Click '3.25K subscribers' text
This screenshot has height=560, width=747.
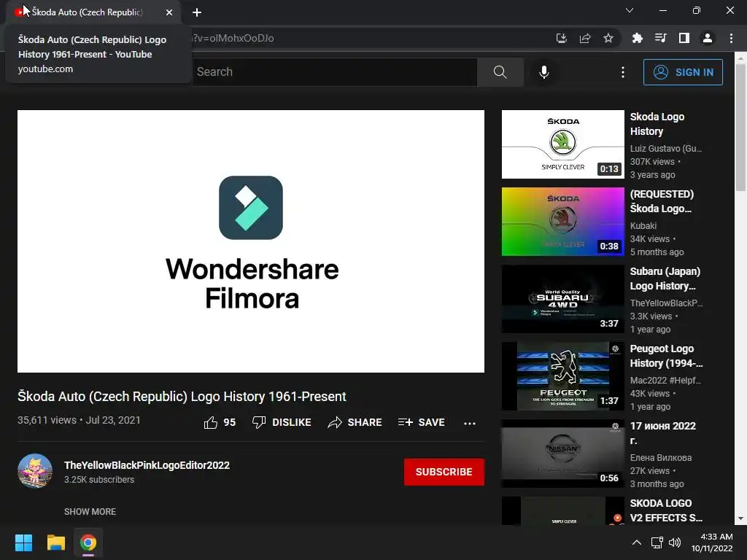(x=99, y=480)
